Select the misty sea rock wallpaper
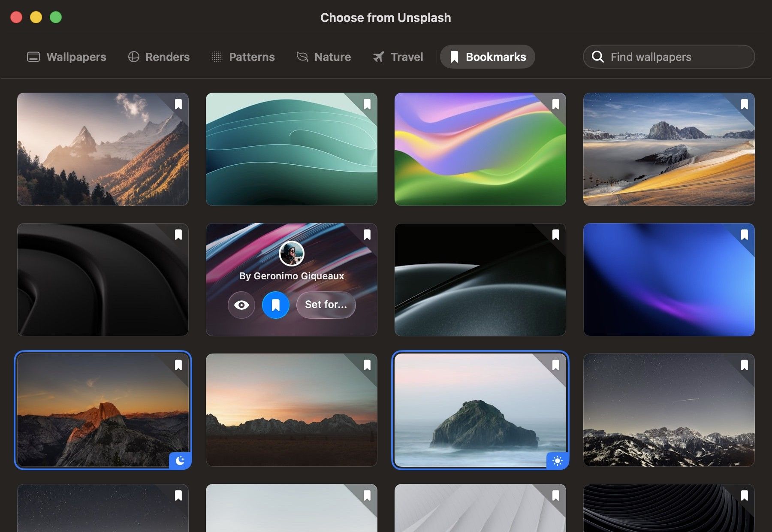Viewport: 772px width, 532px height. click(x=480, y=410)
